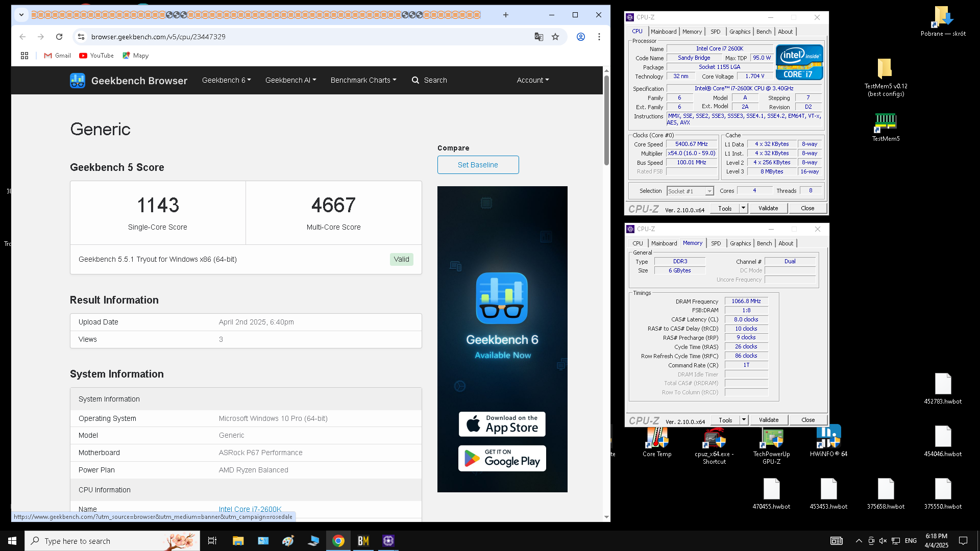Click the ENG language indicator in the tray

(x=911, y=541)
